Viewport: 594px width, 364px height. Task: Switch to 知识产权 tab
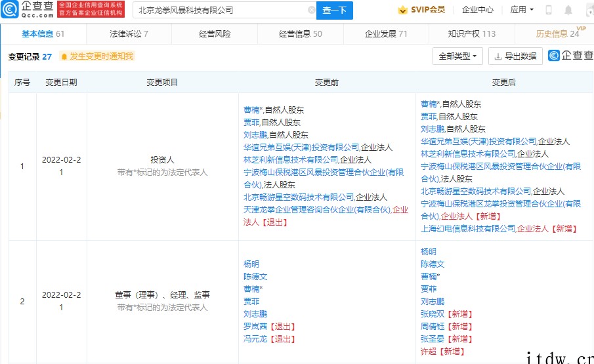coord(472,34)
